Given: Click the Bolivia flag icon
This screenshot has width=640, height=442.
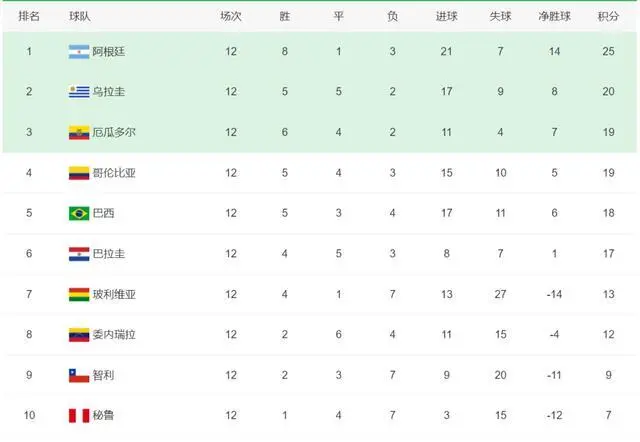Looking at the screenshot, I should 79,294.
